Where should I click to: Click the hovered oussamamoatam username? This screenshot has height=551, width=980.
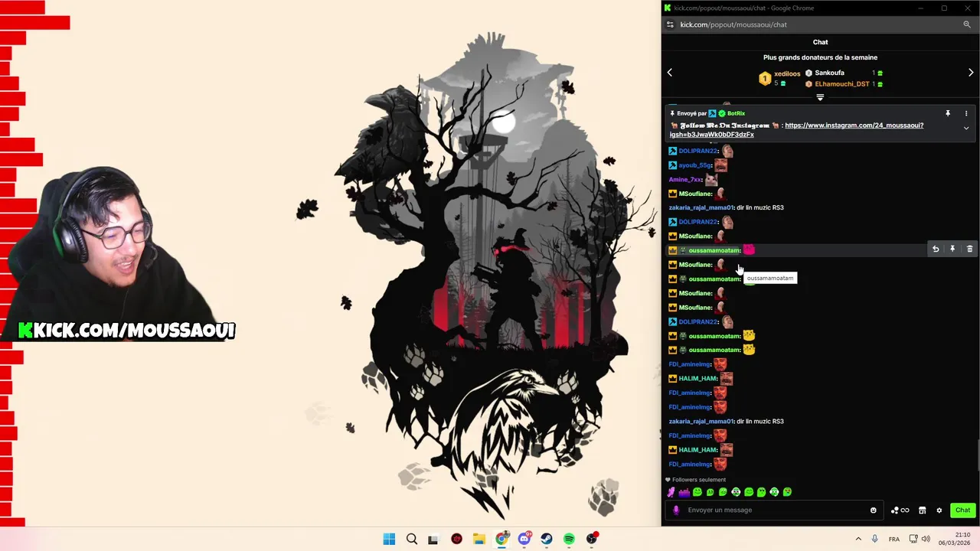tap(714, 250)
